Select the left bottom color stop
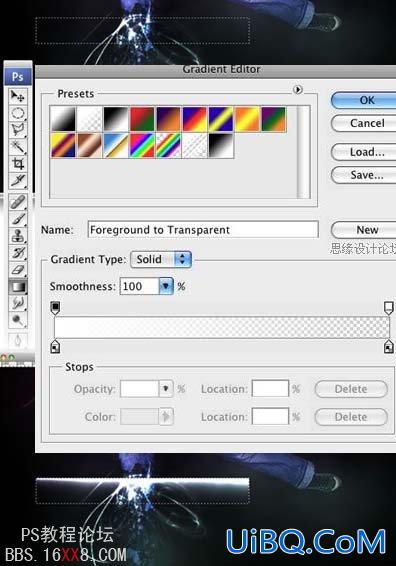Viewport: 396px width, 566px height. pyautogui.click(x=55, y=346)
